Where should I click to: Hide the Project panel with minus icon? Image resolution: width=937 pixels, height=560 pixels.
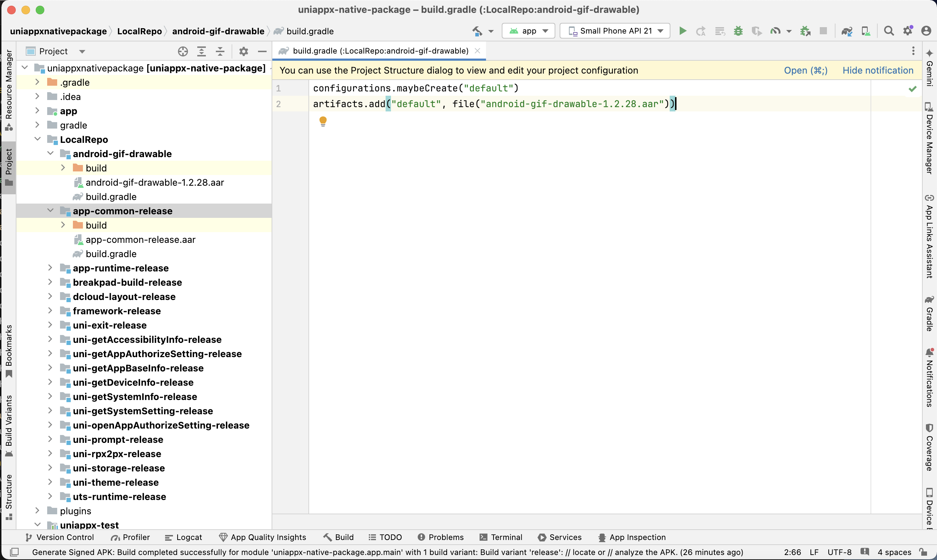pyautogui.click(x=262, y=51)
